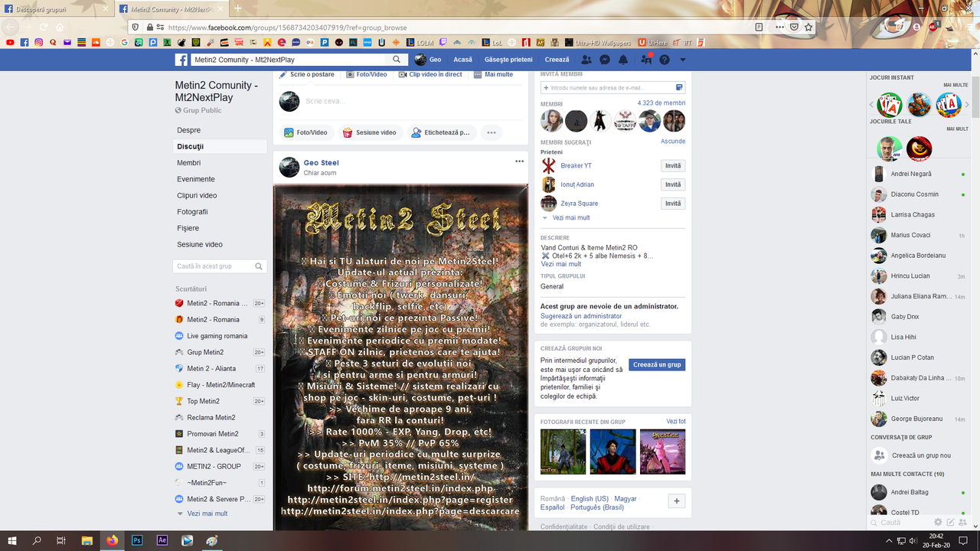980x551 pixels.
Task: Switch to the Descoperă grupuri browser tab
Action: point(57,8)
